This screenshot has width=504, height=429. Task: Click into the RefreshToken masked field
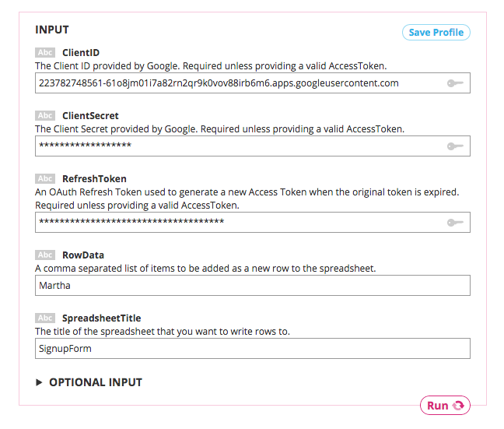click(233, 223)
